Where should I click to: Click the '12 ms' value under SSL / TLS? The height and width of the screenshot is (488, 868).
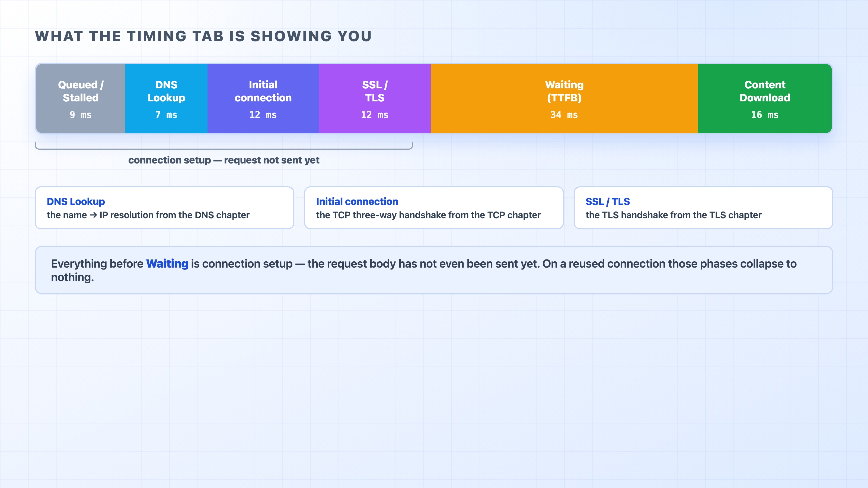point(375,115)
